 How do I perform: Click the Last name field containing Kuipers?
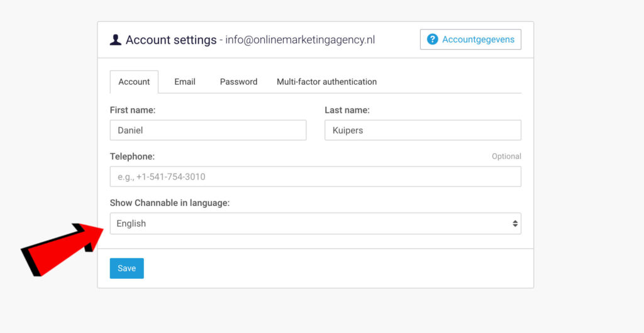pyautogui.click(x=423, y=130)
